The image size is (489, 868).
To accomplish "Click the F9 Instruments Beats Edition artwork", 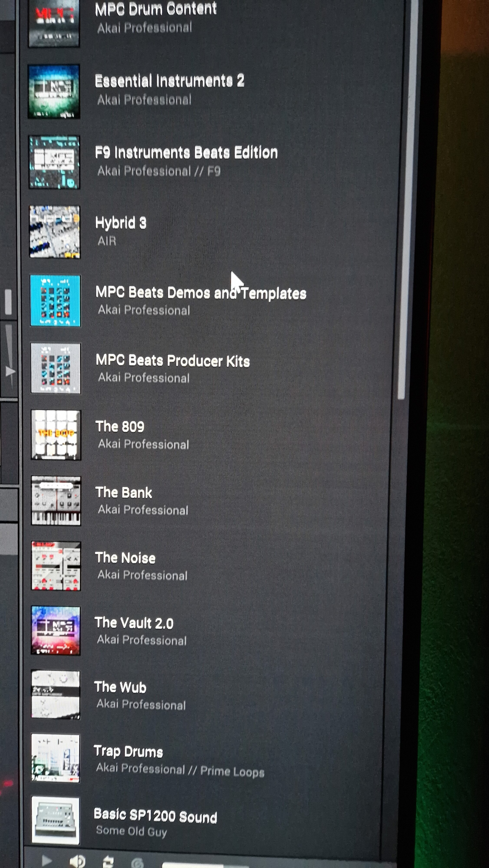I will 54,162.
